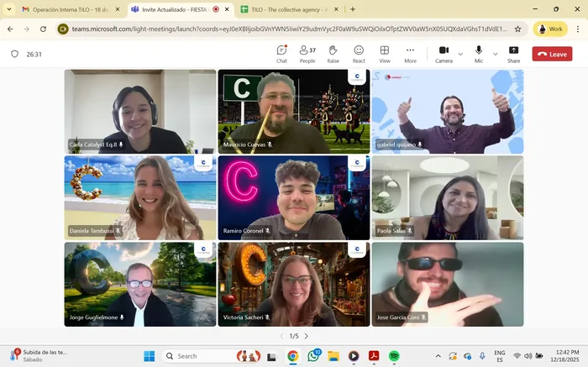Go to previous page of participants
The width and height of the screenshot is (588, 367).
pyautogui.click(x=282, y=336)
